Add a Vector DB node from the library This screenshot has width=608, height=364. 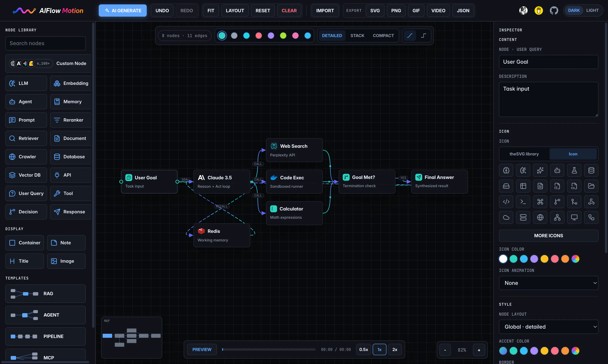26,175
